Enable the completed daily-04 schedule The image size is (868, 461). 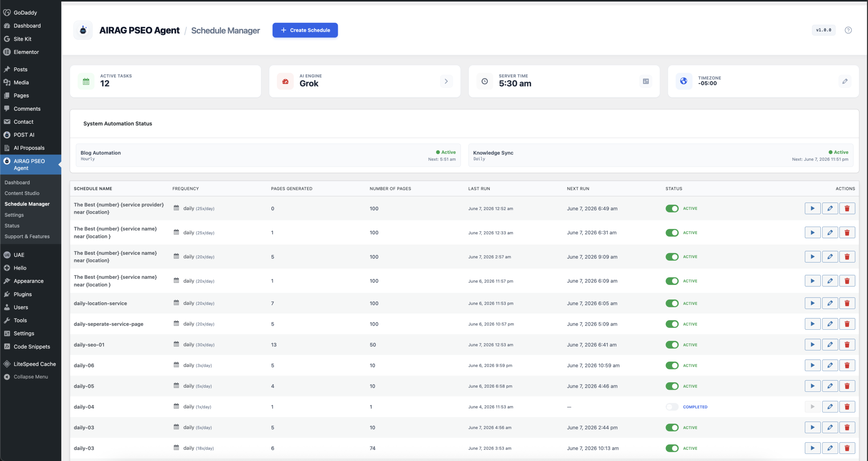(672, 407)
